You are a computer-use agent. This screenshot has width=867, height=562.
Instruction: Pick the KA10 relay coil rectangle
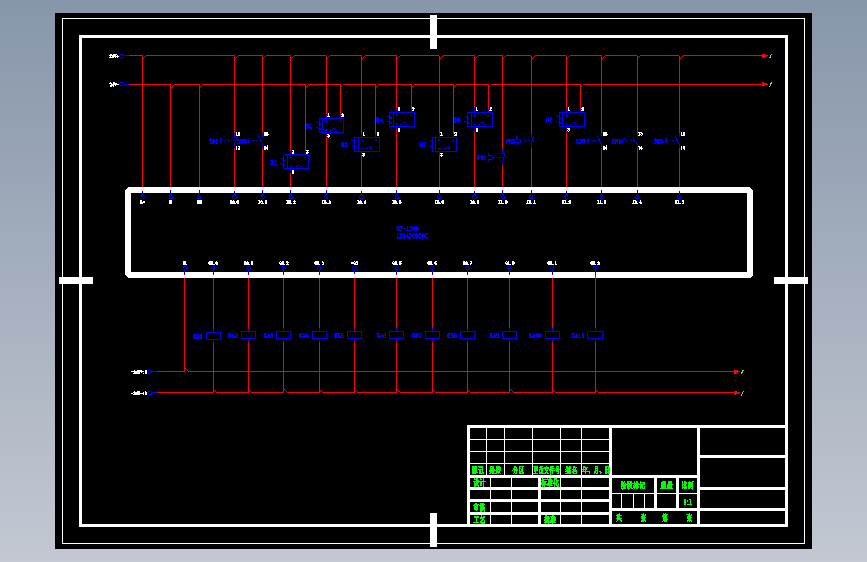[x=552, y=335]
